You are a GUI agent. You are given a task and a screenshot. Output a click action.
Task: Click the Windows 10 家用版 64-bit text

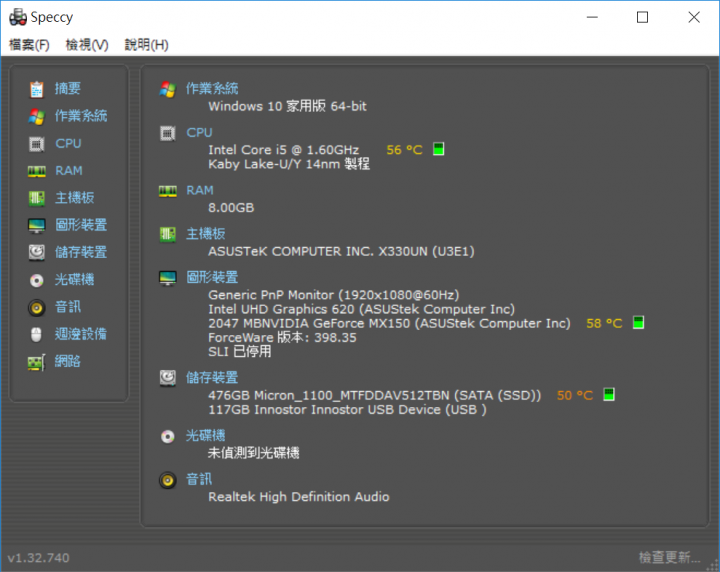(287, 107)
